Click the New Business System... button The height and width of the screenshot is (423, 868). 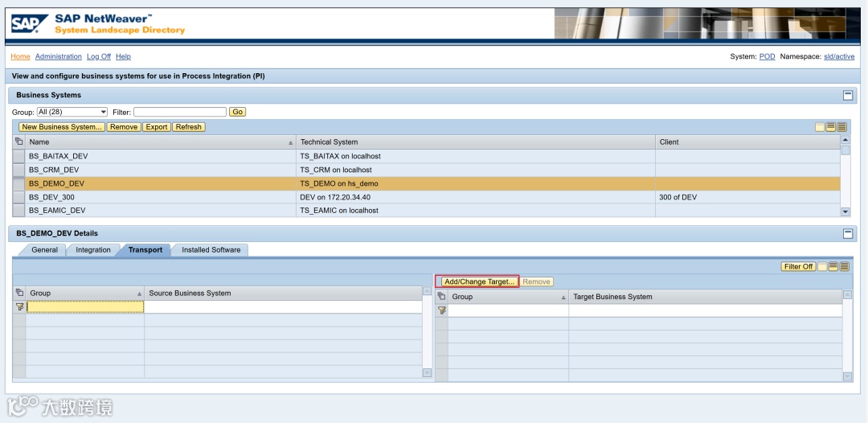coord(61,127)
